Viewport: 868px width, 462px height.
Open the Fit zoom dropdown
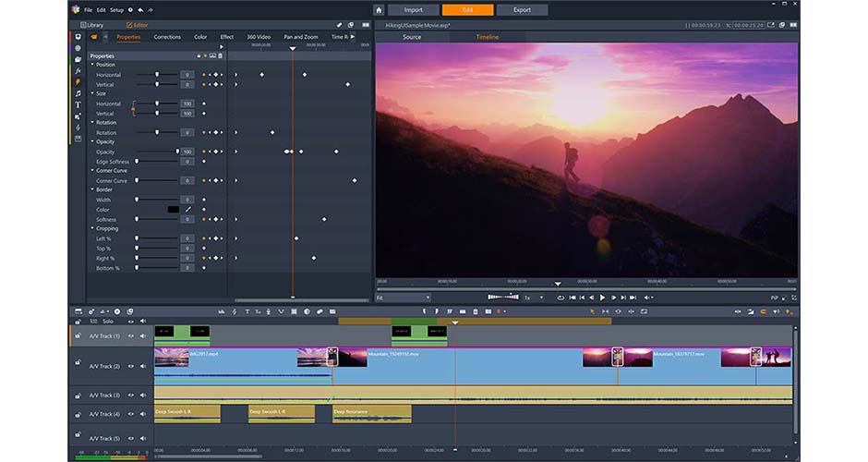pos(404,298)
